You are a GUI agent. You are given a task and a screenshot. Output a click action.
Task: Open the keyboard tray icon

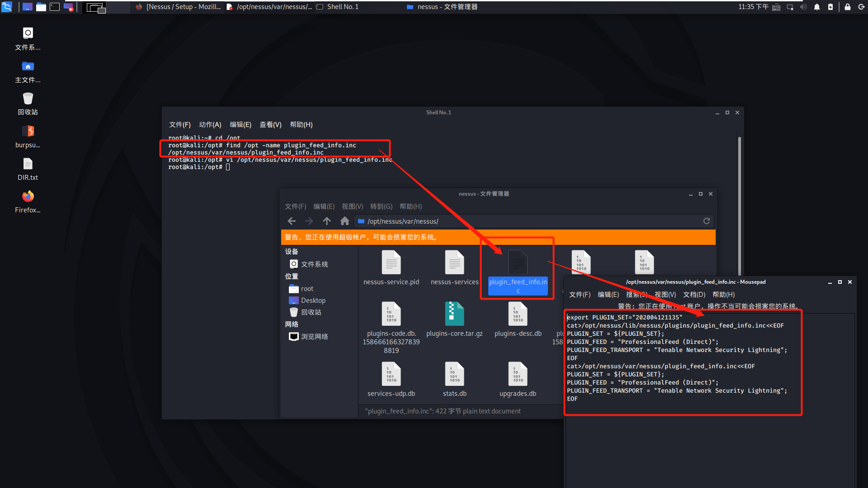(776, 7)
